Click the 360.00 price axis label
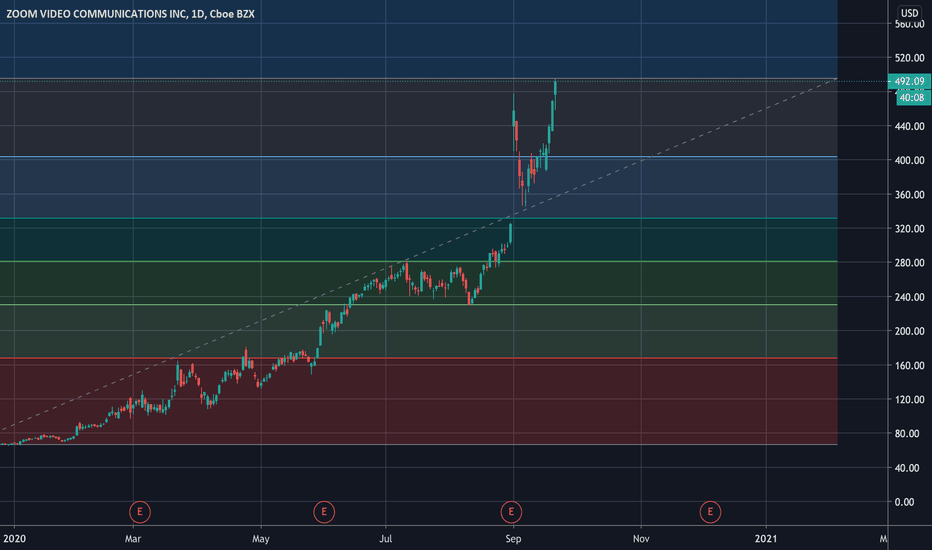The height and width of the screenshot is (550, 932). click(x=909, y=194)
